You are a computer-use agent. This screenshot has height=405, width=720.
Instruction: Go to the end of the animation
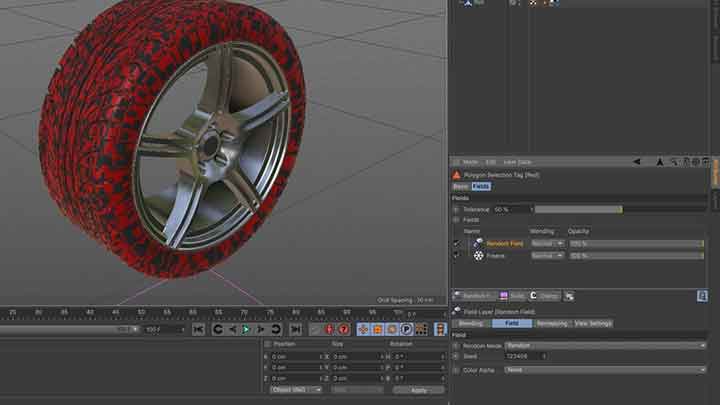[296, 329]
